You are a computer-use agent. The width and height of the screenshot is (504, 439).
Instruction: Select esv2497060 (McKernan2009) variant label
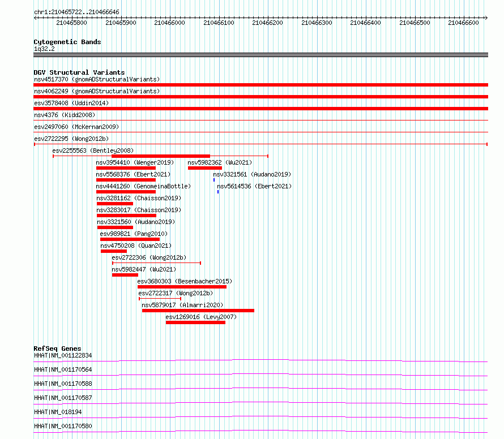[76, 127]
